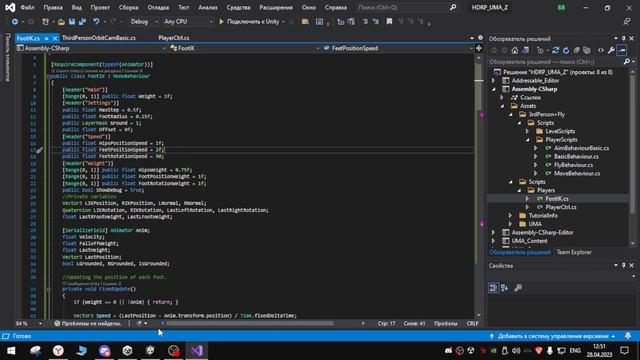The height and width of the screenshot is (360, 640).
Task: Click Добавить в систему управления версиями
Action: pos(553,336)
